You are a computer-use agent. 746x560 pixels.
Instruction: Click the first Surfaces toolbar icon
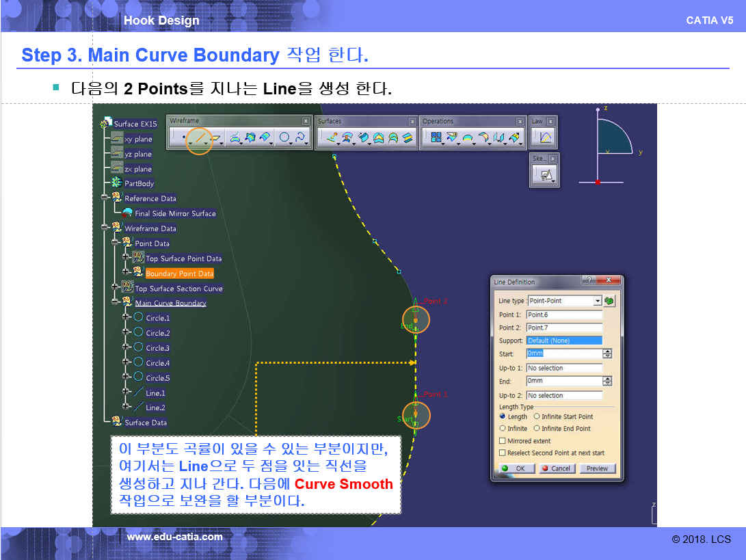pyautogui.click(x=332, y=138)
